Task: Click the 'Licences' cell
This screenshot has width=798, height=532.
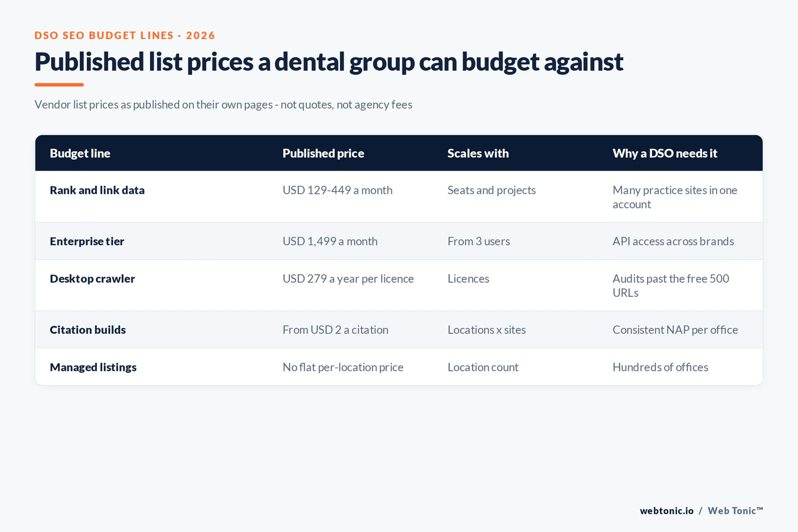Action: 468,279
